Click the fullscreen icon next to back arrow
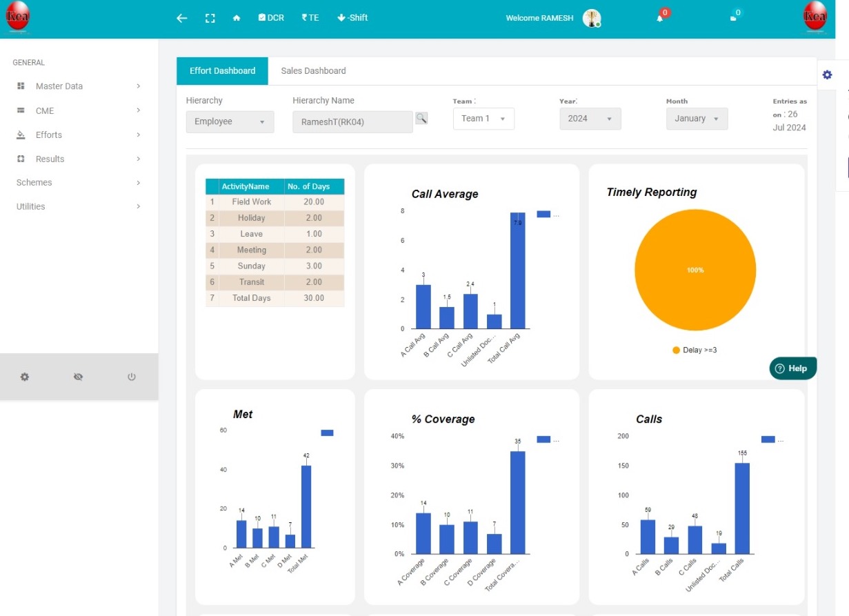The width and height of the screenshot is (849, 616). point(210,18)
